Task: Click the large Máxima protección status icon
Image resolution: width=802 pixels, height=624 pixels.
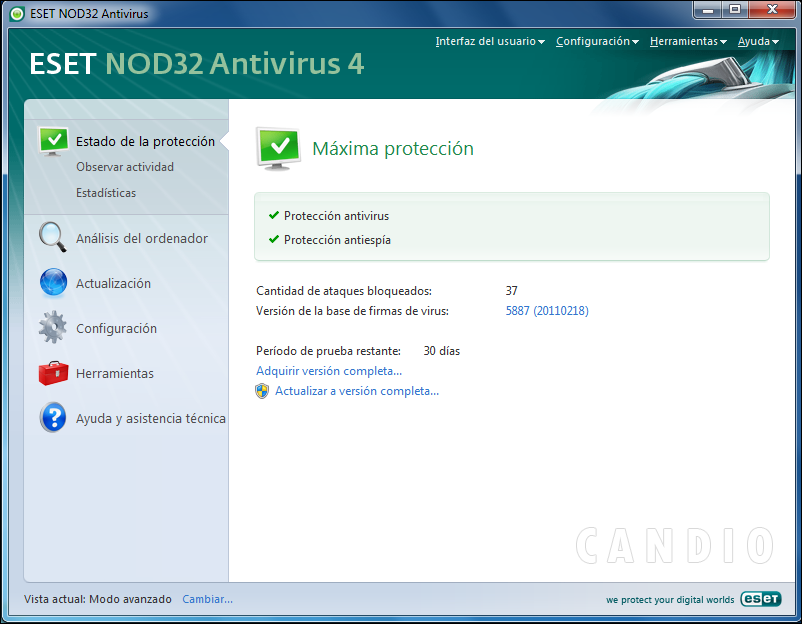Action: coord(278,149)
